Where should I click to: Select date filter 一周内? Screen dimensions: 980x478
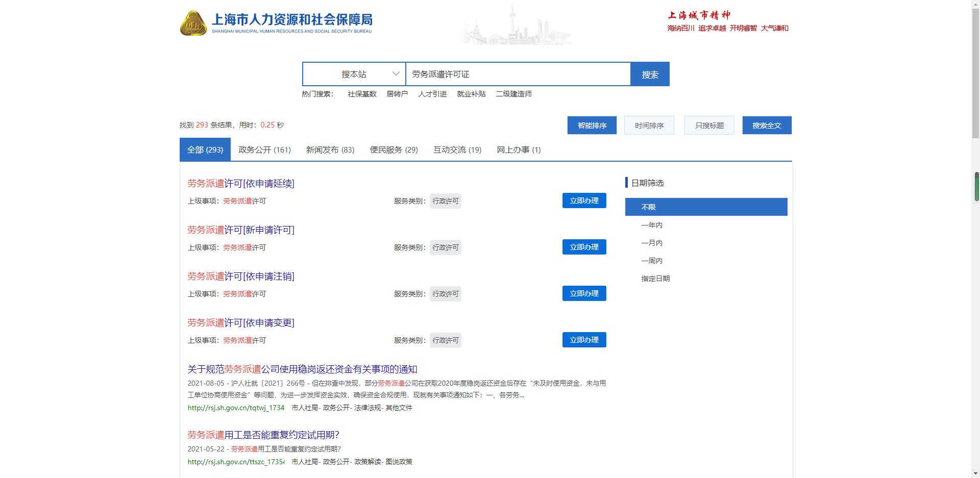tap(652, 261)
